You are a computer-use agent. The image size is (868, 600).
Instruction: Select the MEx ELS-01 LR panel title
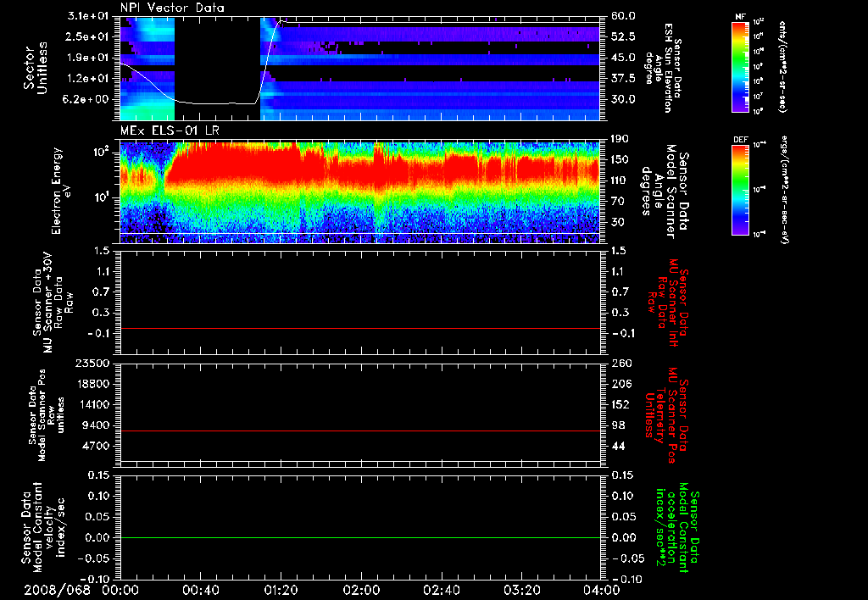170,128
